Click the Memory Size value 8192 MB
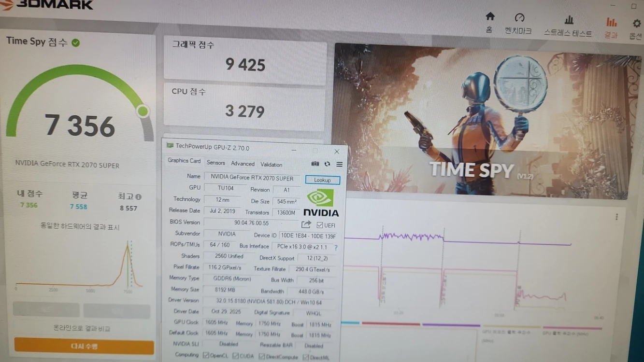 [225, 291]
